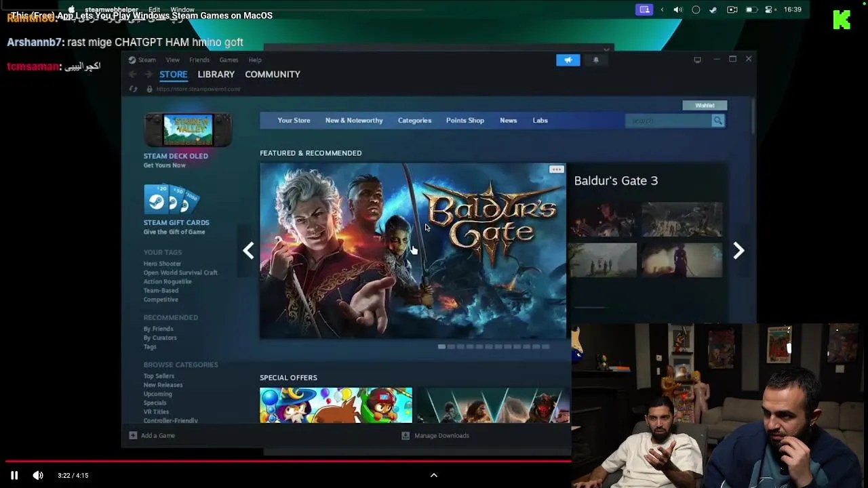868x488 pixels.
Task: Open the News store link
Action: (508, 121)
